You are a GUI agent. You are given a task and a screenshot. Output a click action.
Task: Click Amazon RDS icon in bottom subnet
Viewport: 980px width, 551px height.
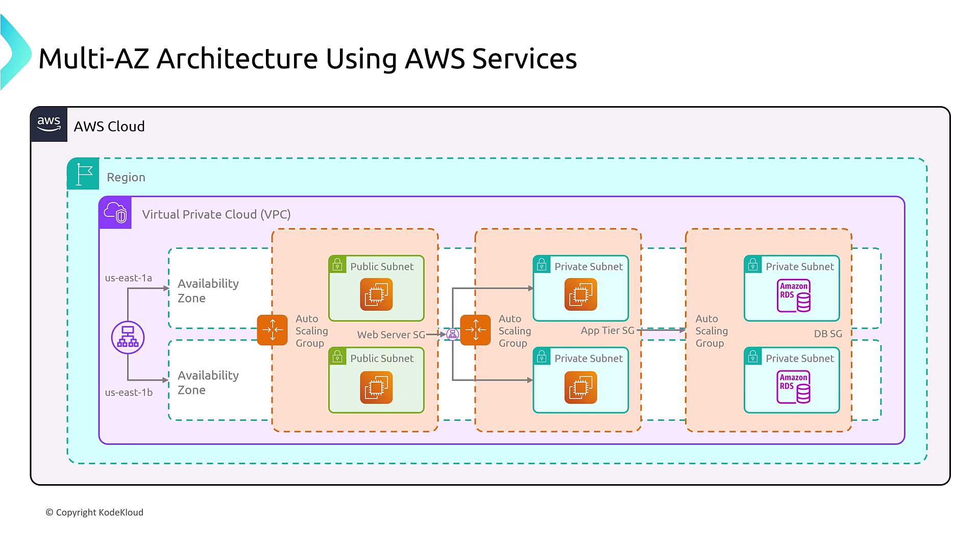coord(793,387)
